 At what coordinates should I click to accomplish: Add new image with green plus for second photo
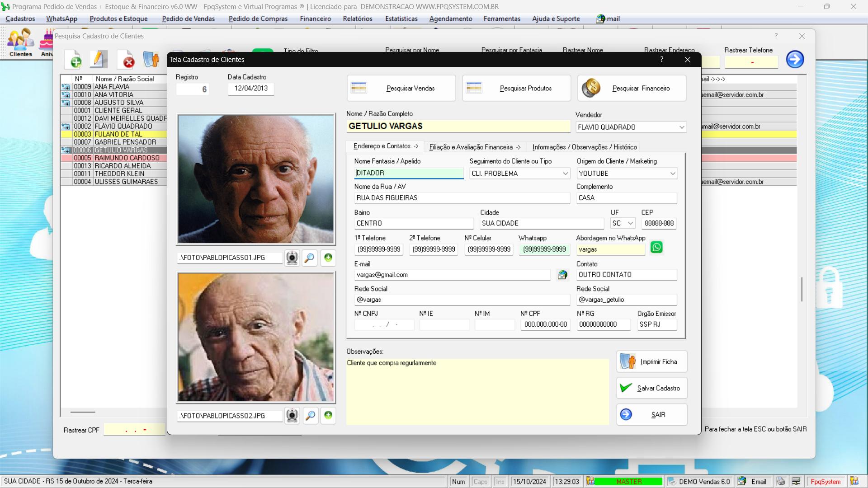click(328, 415)
